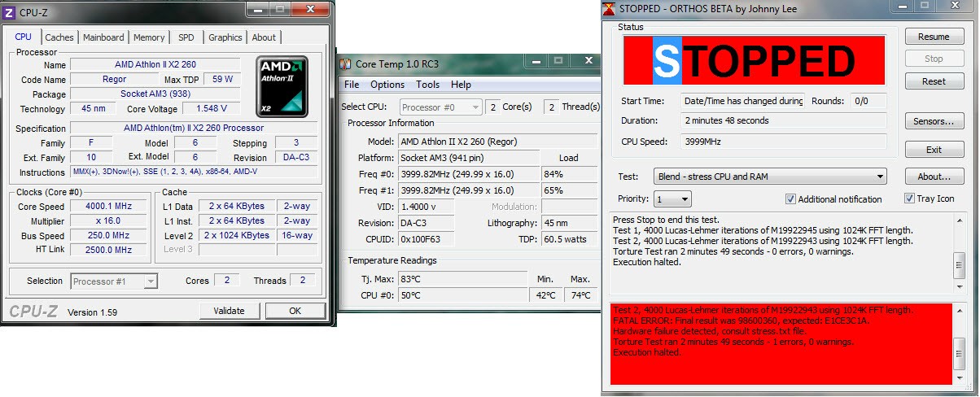Image resolution: width=980 pixels, height=397 pixels.
Task: Click the CPU-Z title bar app icon
Action: 9,11
